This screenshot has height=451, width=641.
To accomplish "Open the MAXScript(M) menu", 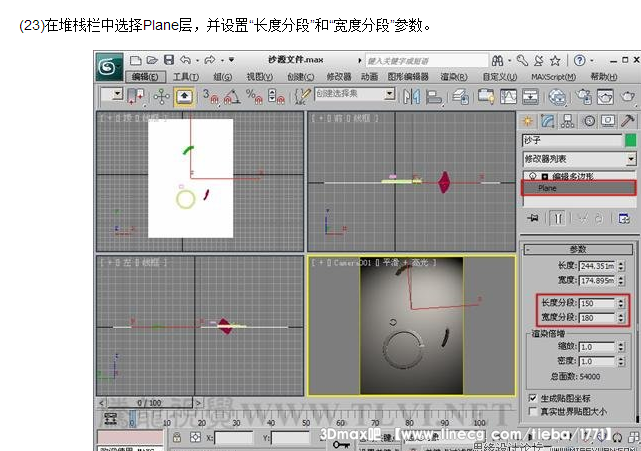I will 554,77.
